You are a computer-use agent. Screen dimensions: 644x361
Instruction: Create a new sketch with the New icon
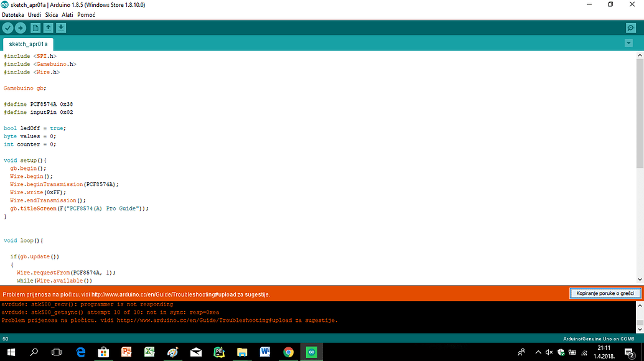point(35,28)
